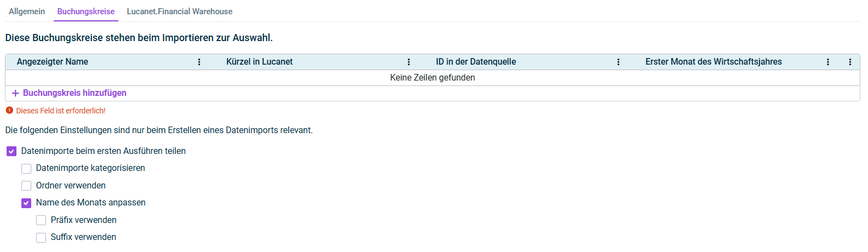Switch to the Allgemein tab
The width and height of the screenshot is (868, 252).
pos(27,12)
